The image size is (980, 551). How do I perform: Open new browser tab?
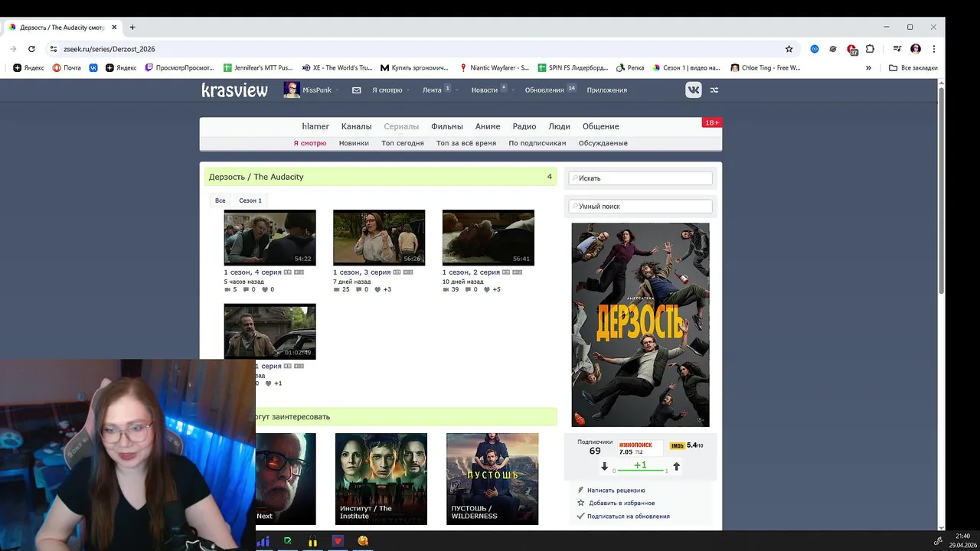click(132, 28)
